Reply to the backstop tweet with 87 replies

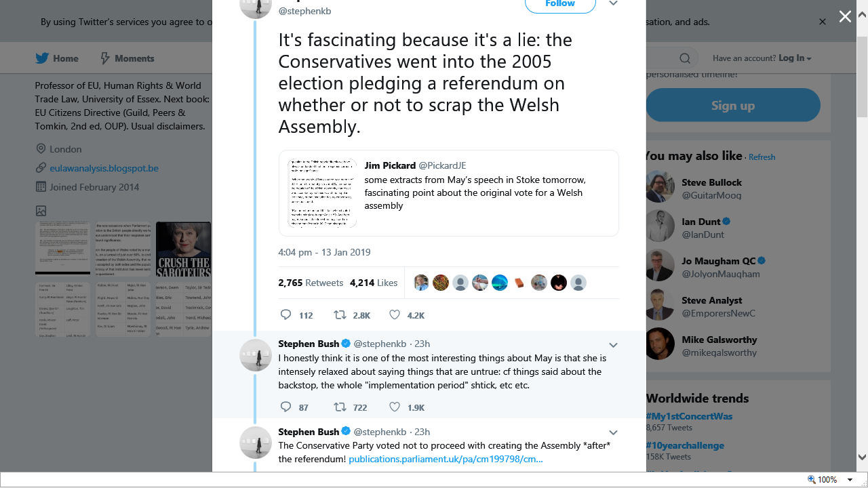click(286, 407)
